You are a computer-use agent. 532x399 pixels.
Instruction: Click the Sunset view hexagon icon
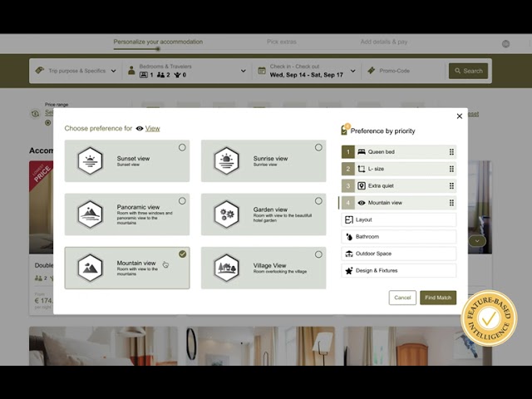click(90, 160)
